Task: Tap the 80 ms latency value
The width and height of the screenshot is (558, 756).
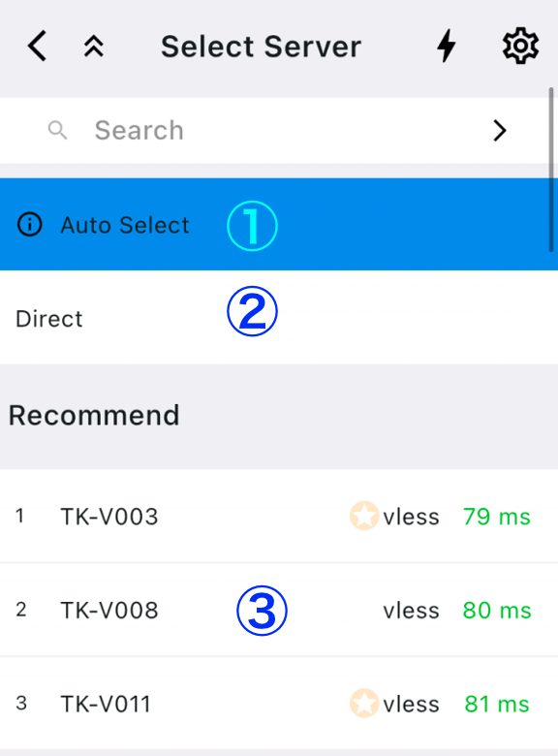Action: [x=497, y=611]
